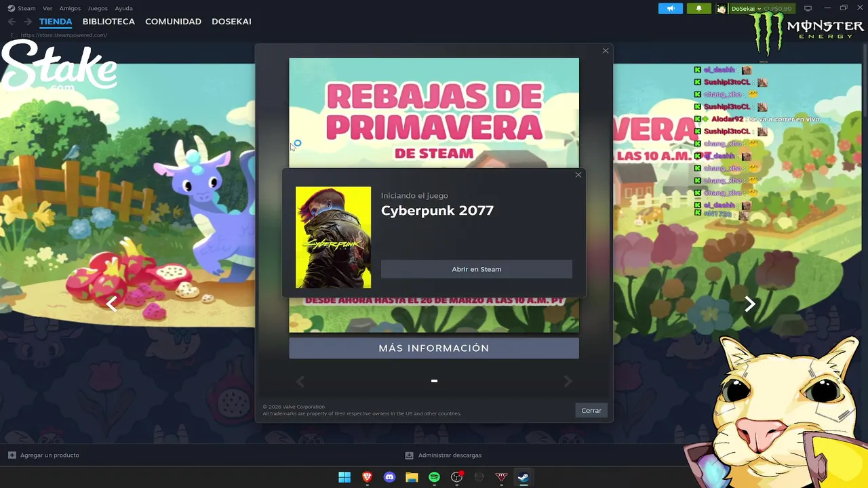This screenshot has width=868, height=488.
Task: Select the popup page indicator dot
Action: pos(434,381)
